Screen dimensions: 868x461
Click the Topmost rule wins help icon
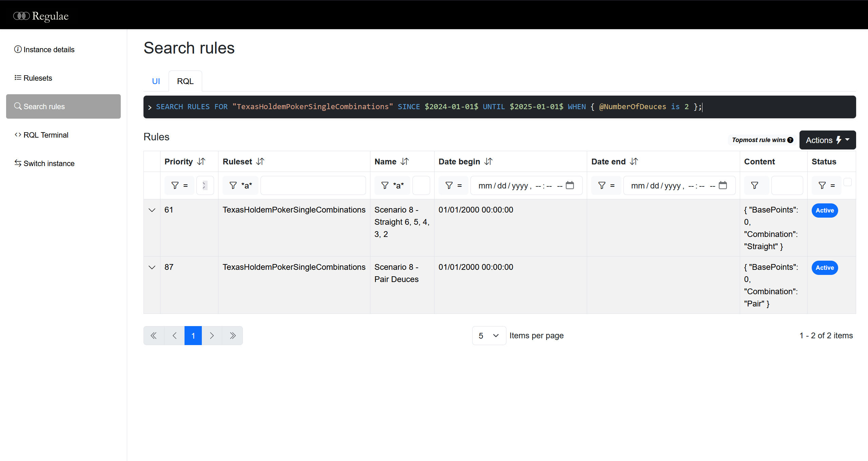(x=790, y=140)
